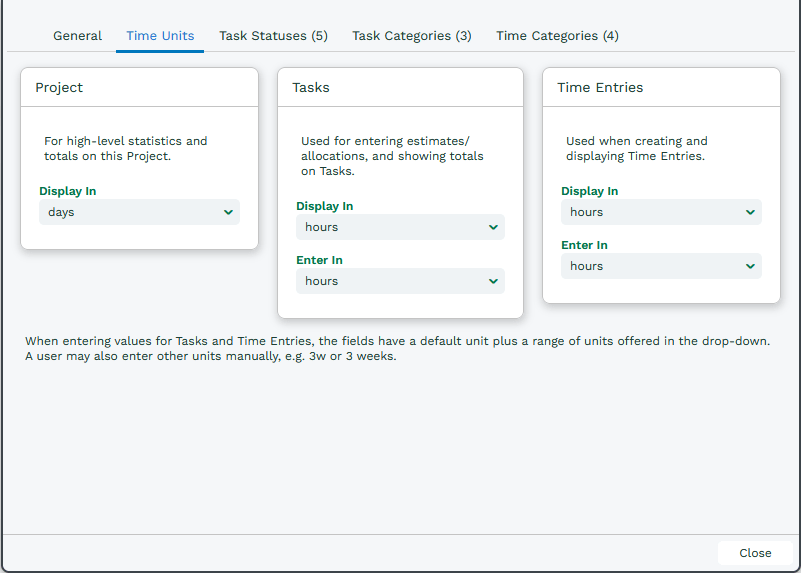801x573 pixels.
Task: Open the Task Categories (3) tab
Action: coord(412,36)
